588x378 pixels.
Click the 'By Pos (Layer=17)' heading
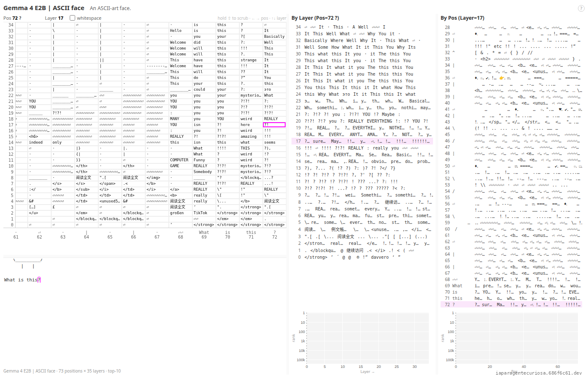click(x=462, y=18)
